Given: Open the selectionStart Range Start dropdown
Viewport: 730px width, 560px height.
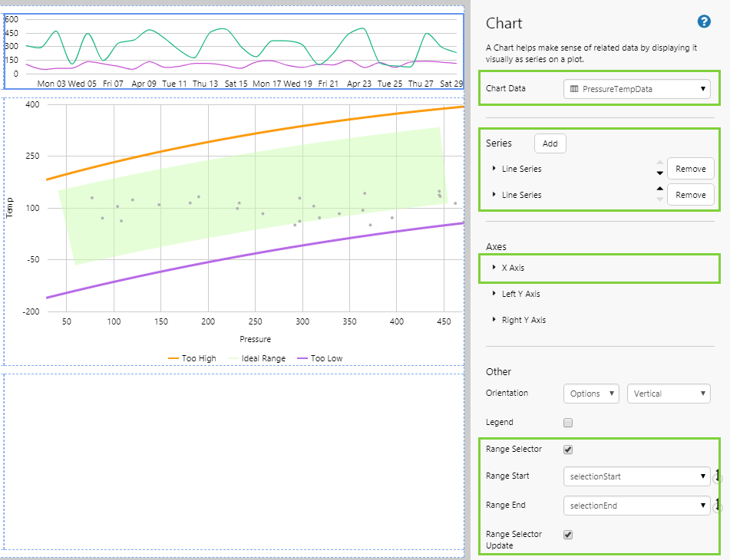Looking at the screenshot, I should point(636,476).
